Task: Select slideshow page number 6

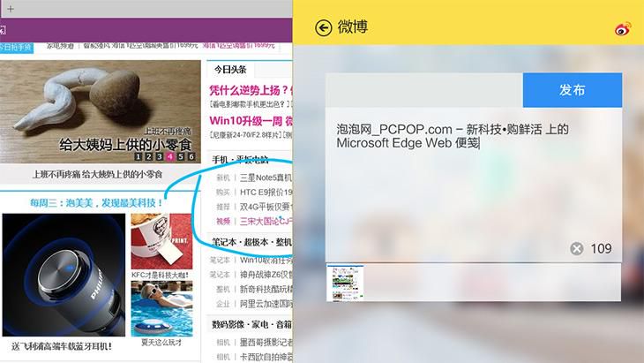Action: click(x=191, y=156)
